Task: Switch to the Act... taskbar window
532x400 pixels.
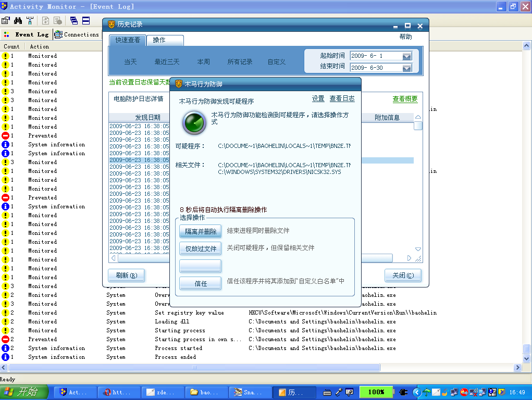Action: click(x=75, y=392)
